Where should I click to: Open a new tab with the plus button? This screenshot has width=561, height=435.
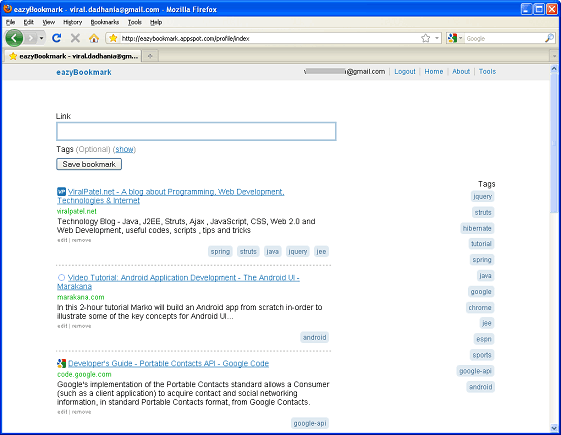(x=150, y=56)
